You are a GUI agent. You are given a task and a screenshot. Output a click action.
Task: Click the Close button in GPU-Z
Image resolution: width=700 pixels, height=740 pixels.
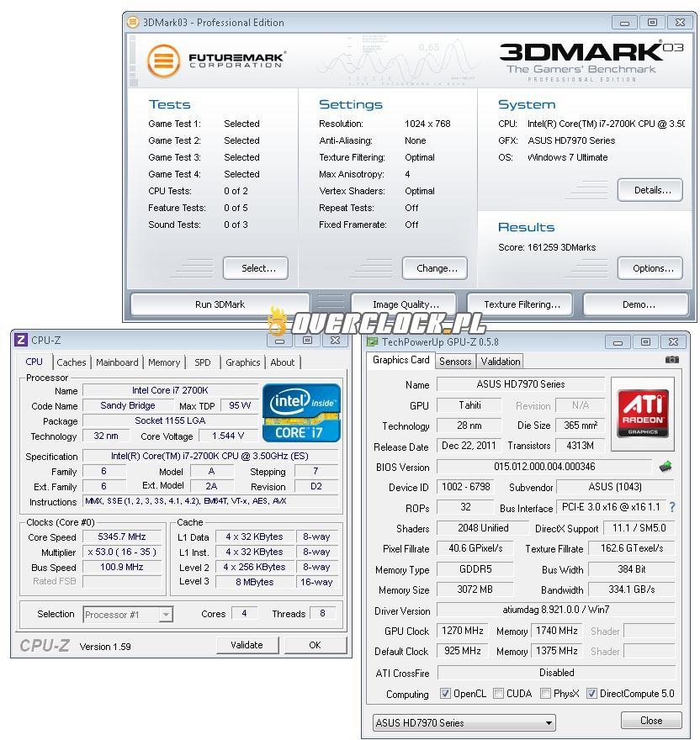pos(651,720)
